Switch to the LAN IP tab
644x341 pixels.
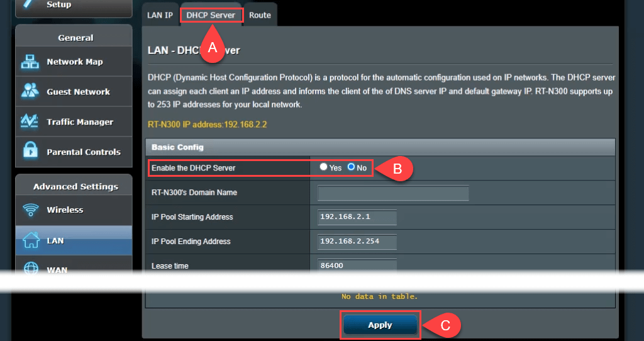[x=160, y=15]
